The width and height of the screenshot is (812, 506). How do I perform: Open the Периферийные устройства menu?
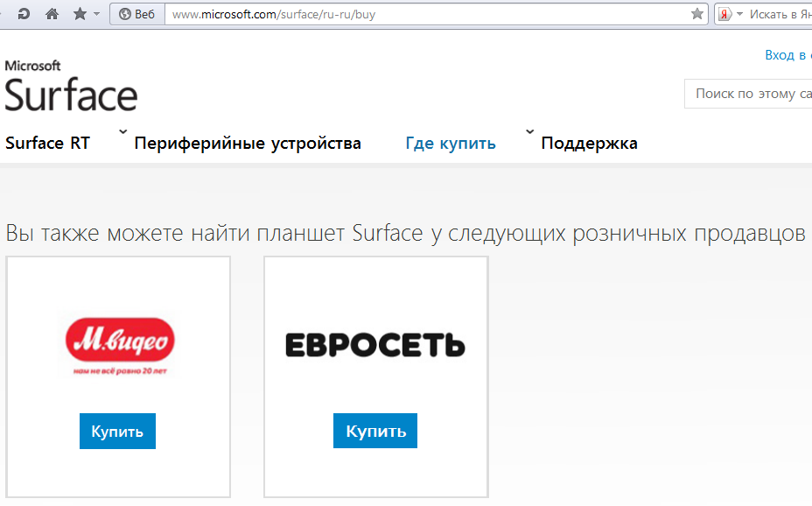click(248, 143)
